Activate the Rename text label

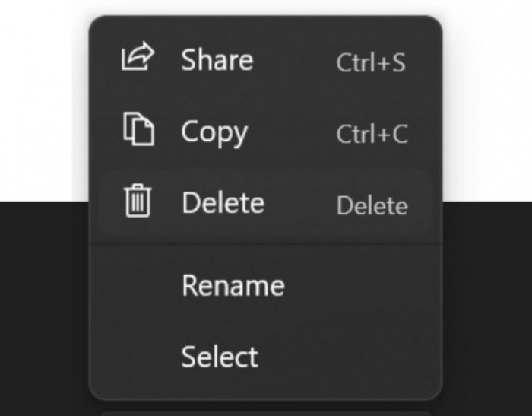pos(233,285)
